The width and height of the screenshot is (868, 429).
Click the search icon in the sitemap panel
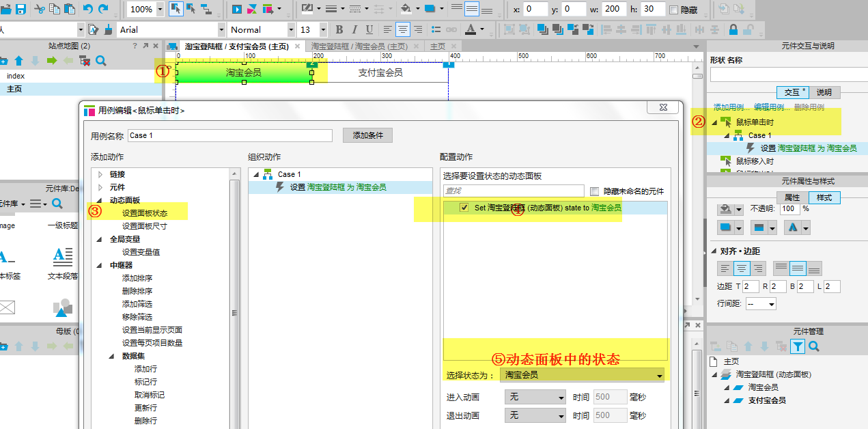tap(101, 61)
